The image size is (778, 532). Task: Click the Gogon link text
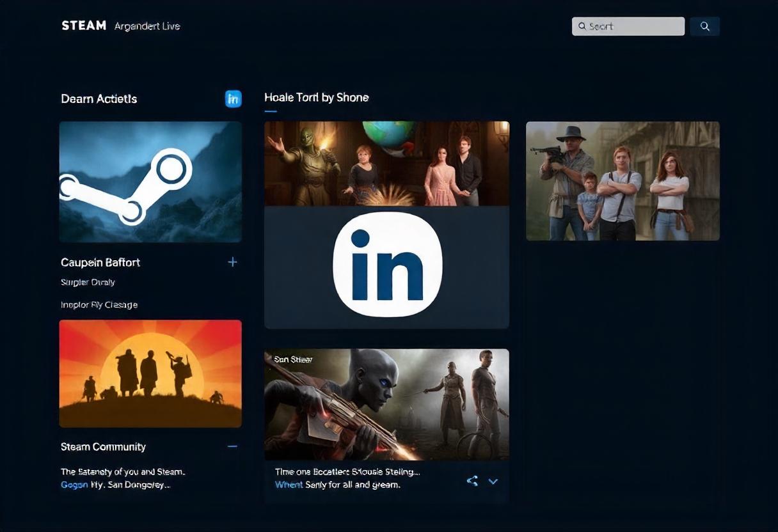coord(74,485)
